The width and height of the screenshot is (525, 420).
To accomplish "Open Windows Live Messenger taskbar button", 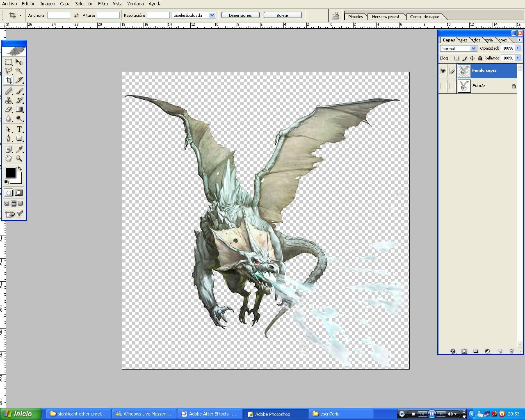I will click(x=144, y=414).
